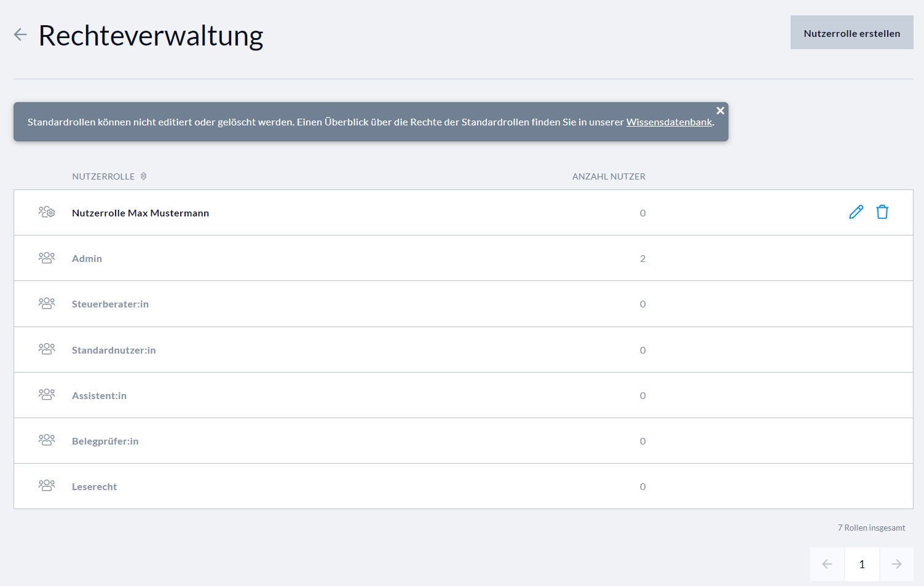Click the back arrow beside Rechteverwaltung
924x586 pixels.
(20, 34)
